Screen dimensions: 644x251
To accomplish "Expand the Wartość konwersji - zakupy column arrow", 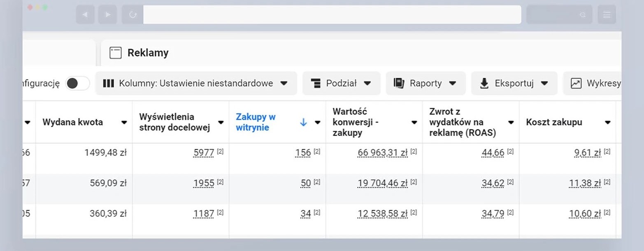I will coord(414,123).
